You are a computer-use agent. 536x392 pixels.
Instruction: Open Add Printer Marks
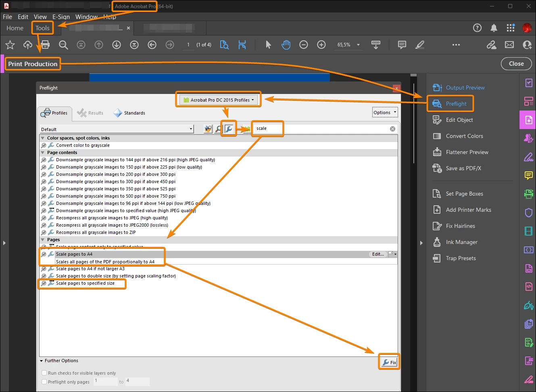coord(462,210)
